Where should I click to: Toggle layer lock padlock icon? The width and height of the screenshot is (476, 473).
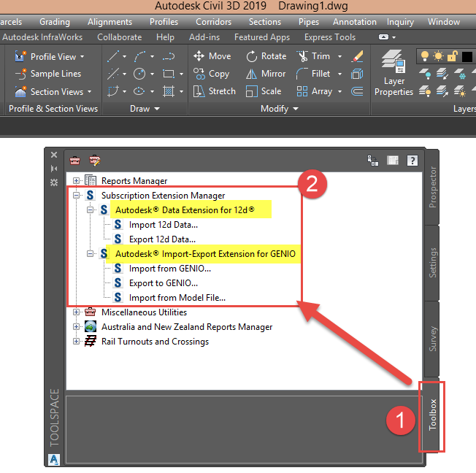tap(452, 56)
